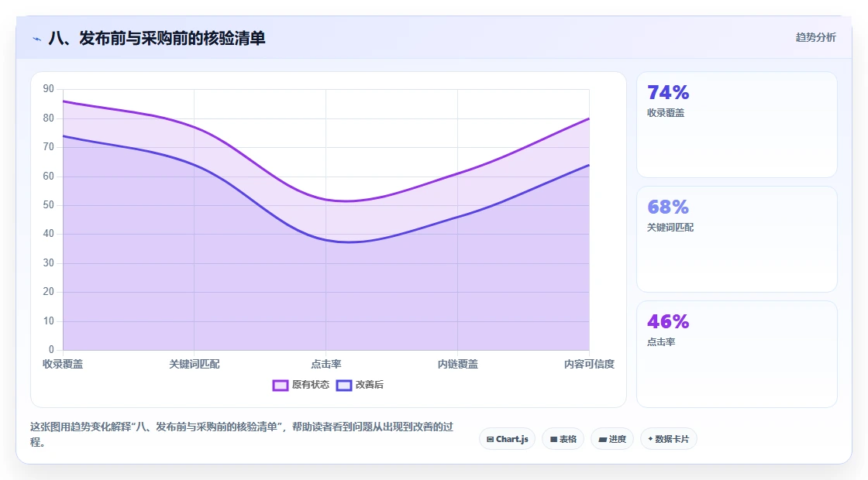The height and width of the screenshot is (480, 868).
Task: Click the 46% value text
Action: 668,321
